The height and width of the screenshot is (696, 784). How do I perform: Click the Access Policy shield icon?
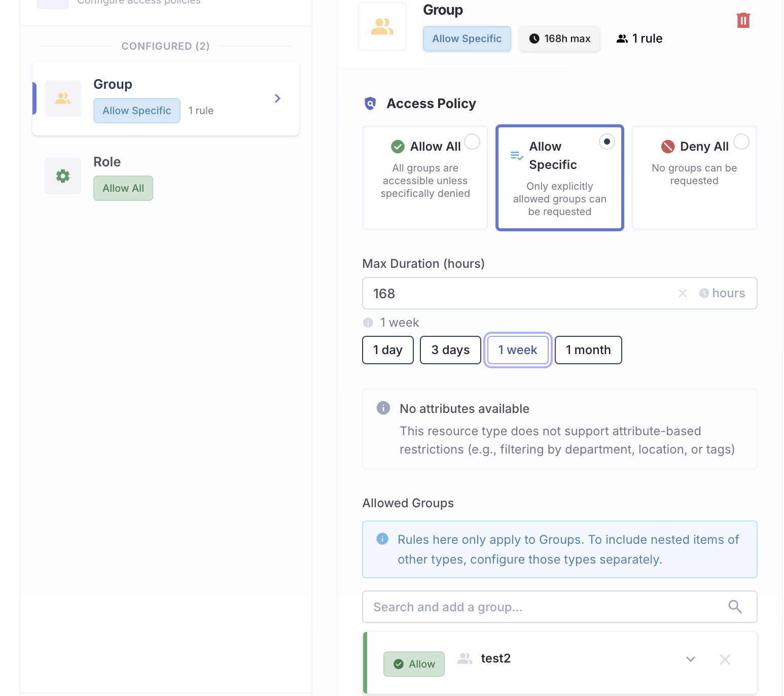coord(370,103)
